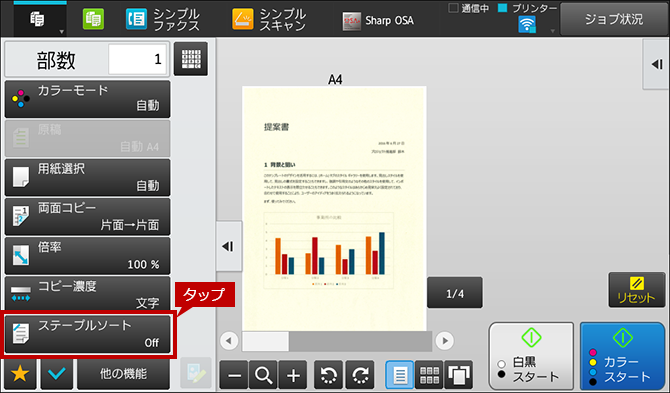Image resolution: width=670 pixels, height=393 pixels.
Task: Zoom in preview with plus button
Action: click(293, 375)
